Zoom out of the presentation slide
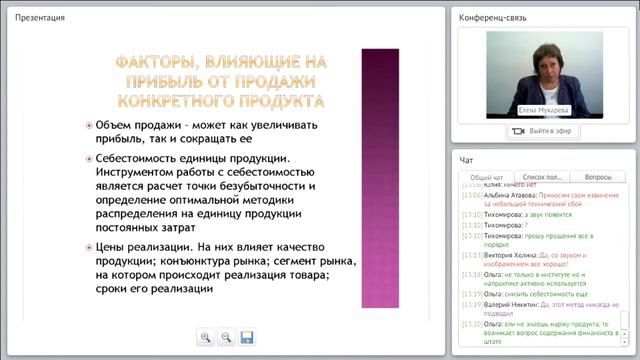 click(x=226, y=337)
